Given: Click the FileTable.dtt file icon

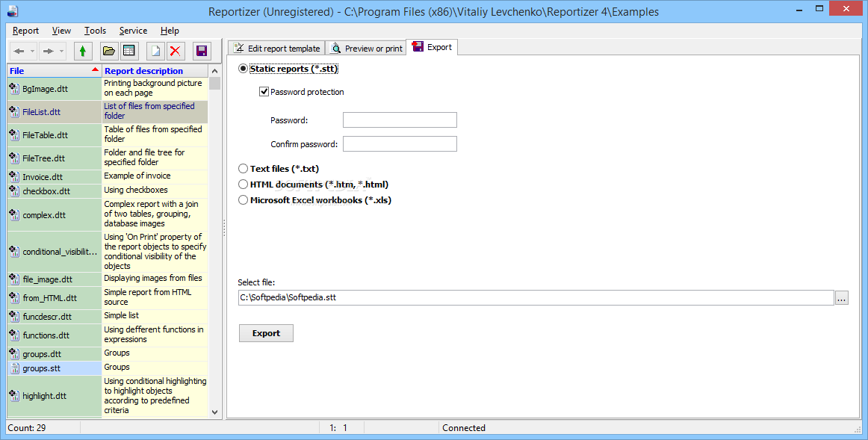Looking at the screenshot, I should (x=14, y=135).
